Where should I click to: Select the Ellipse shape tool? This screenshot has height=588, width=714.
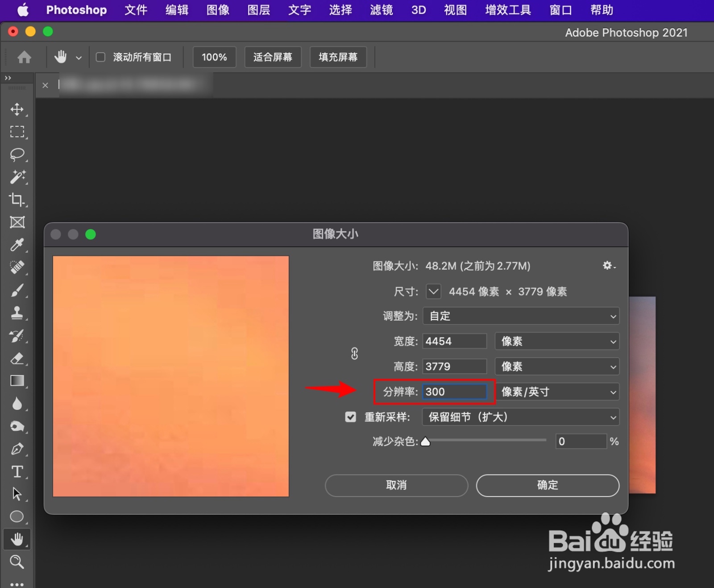point(17,517)
